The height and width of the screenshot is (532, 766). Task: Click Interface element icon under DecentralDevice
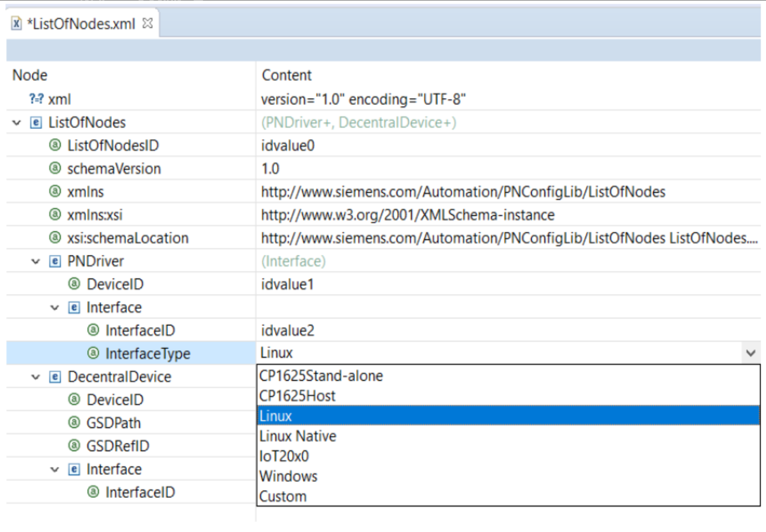(74, 469)
